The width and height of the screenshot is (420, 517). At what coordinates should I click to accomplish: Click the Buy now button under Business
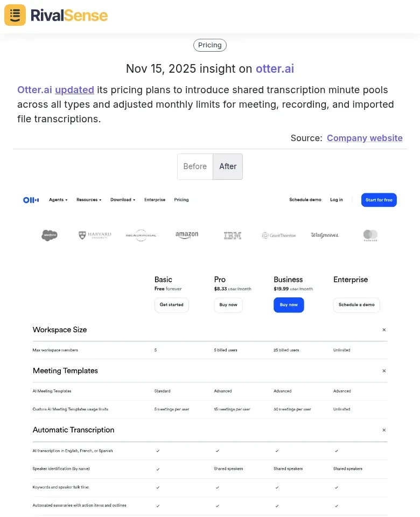[289, 304]
